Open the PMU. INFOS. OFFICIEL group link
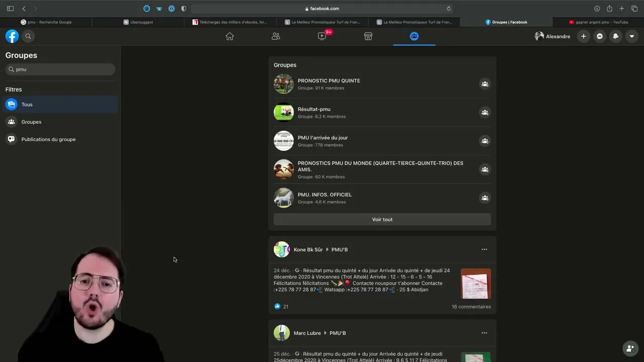 coord(325,195)
